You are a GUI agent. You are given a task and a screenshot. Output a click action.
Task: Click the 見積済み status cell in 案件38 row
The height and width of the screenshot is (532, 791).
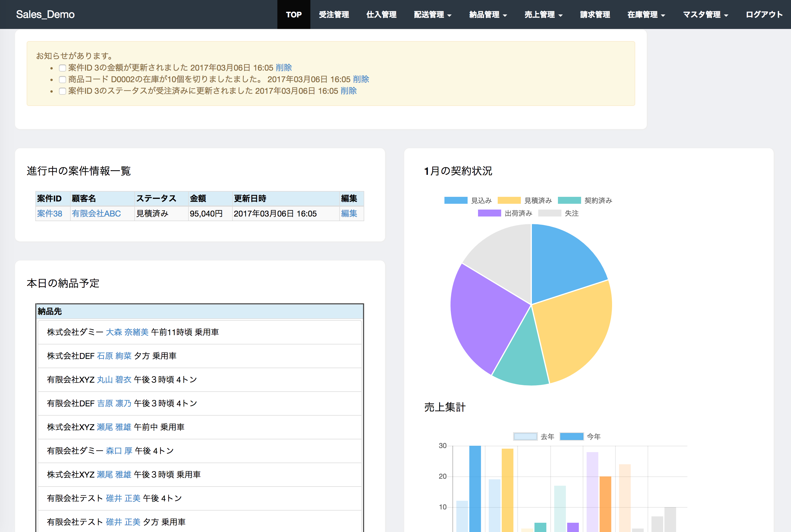point(162,213)
